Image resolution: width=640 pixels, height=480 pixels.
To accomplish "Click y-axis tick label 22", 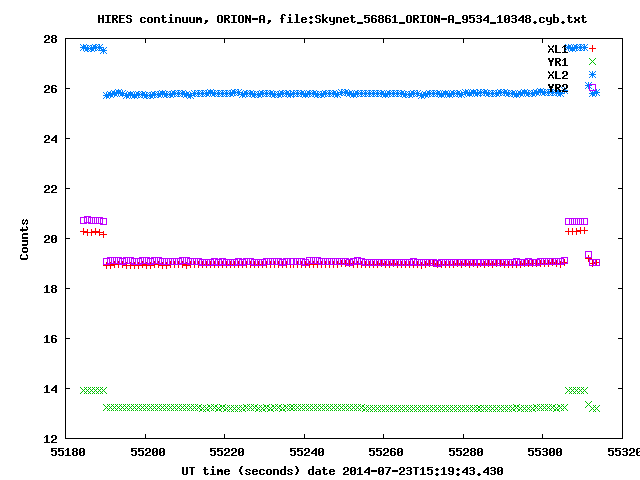I will [51, 189].
